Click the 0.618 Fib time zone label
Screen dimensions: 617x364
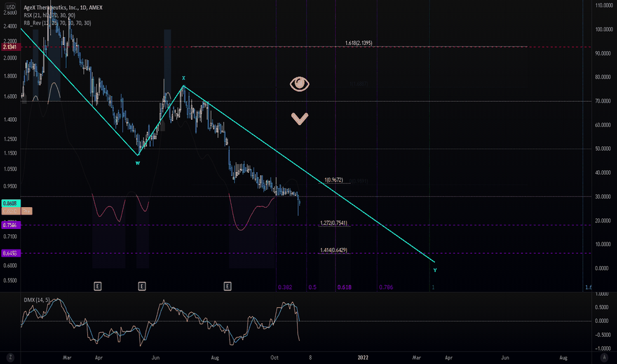point(344,287)
